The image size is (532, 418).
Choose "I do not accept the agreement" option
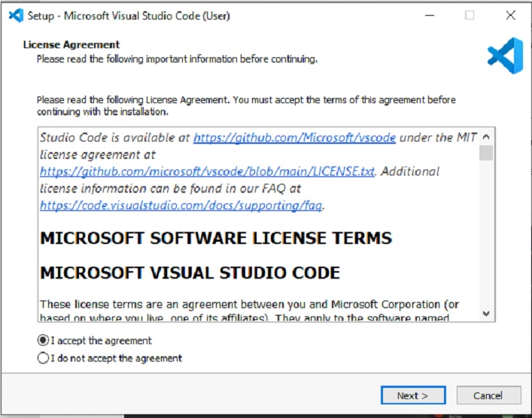coord(43,358)
